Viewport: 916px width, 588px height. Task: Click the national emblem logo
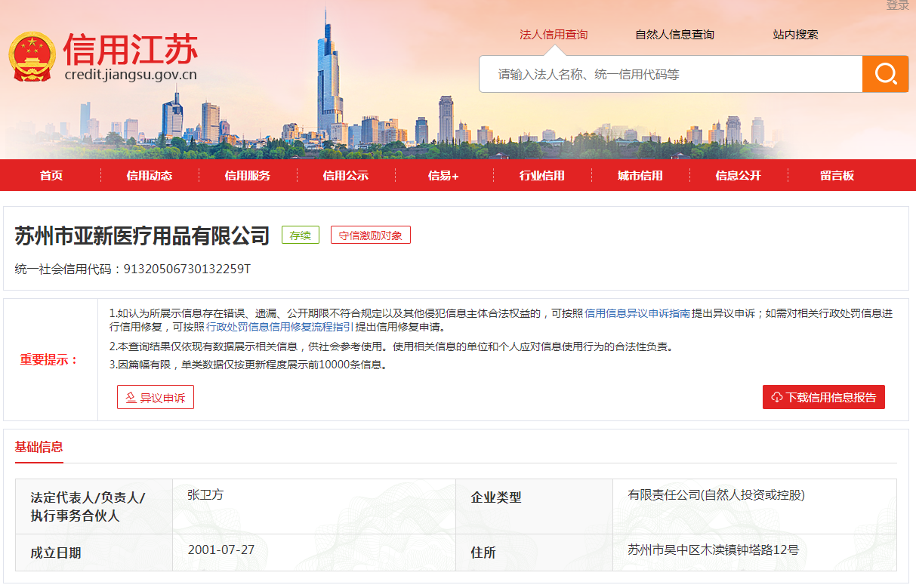(x=32, y=57)
